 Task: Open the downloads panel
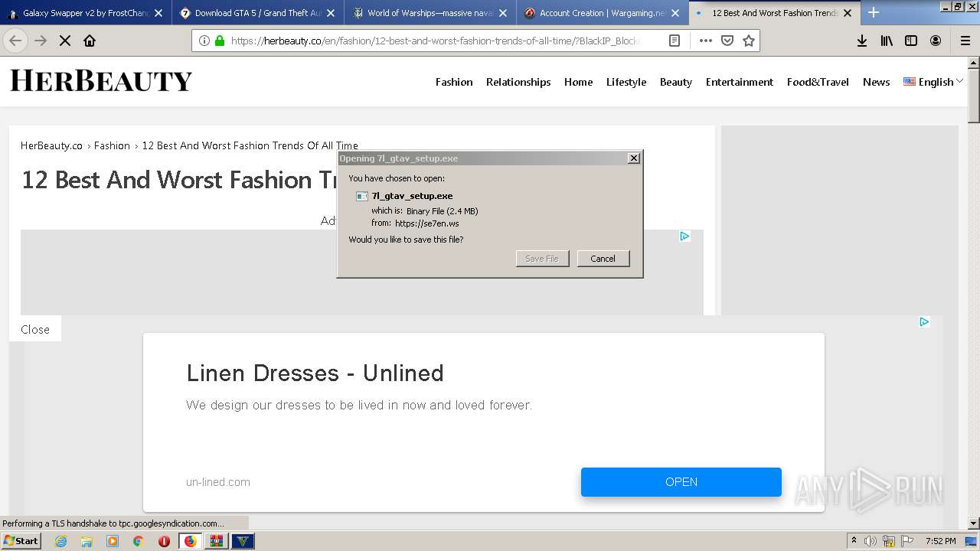tap(862, 41)
